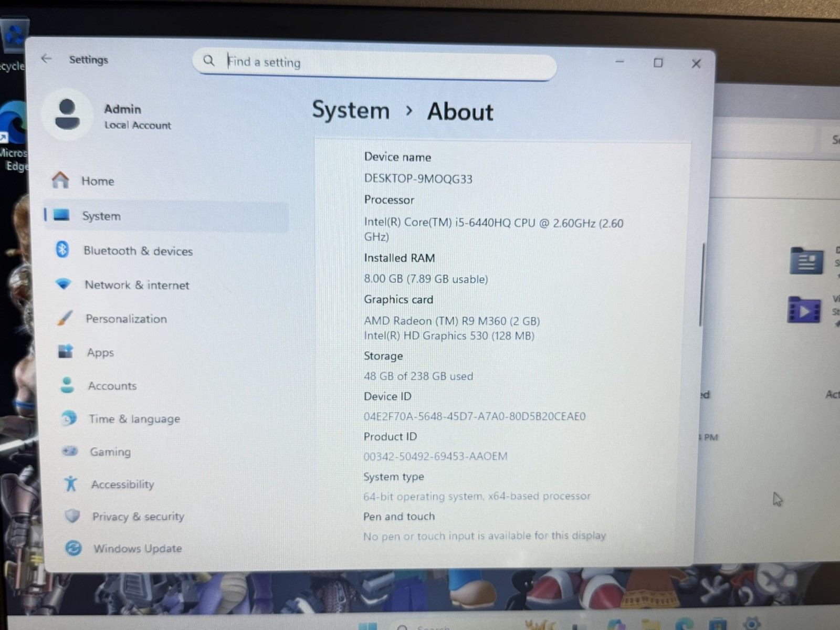Click device name DESKTOP-9MOQG33

click(418, 178)
